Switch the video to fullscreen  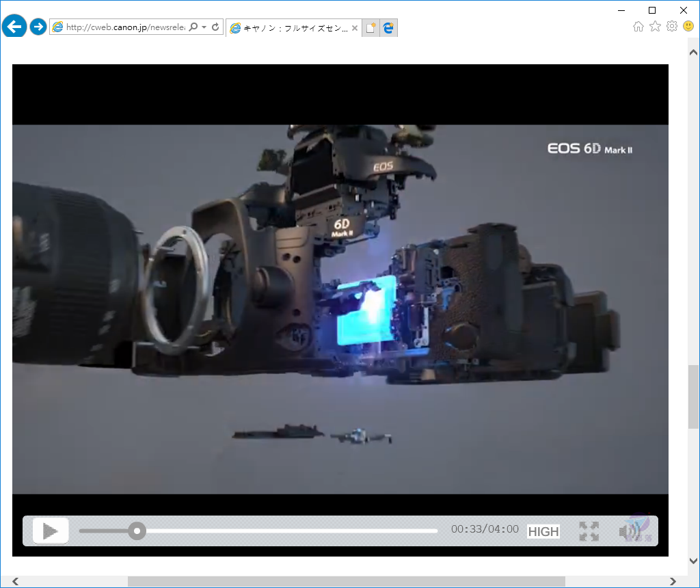click(x=589, y=531)
